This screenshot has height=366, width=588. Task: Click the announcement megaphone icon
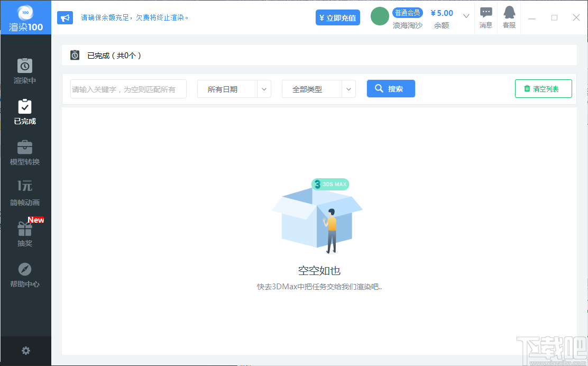(x=65, y=17)
